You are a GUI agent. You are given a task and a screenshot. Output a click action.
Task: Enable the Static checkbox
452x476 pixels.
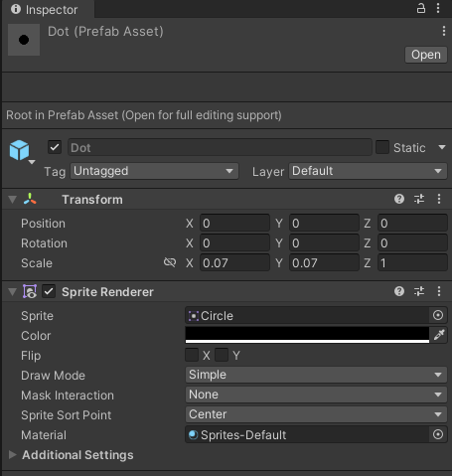(x=382, y=147)
